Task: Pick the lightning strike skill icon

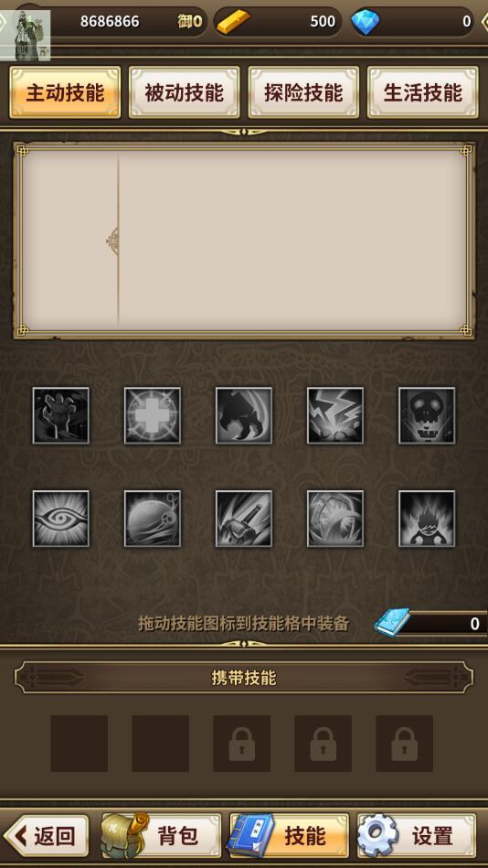Action: (335, 415)
